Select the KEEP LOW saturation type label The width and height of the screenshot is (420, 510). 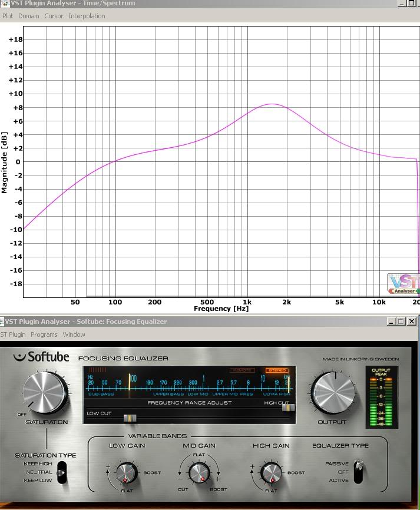pyautogui.click(x=38, y=480)
